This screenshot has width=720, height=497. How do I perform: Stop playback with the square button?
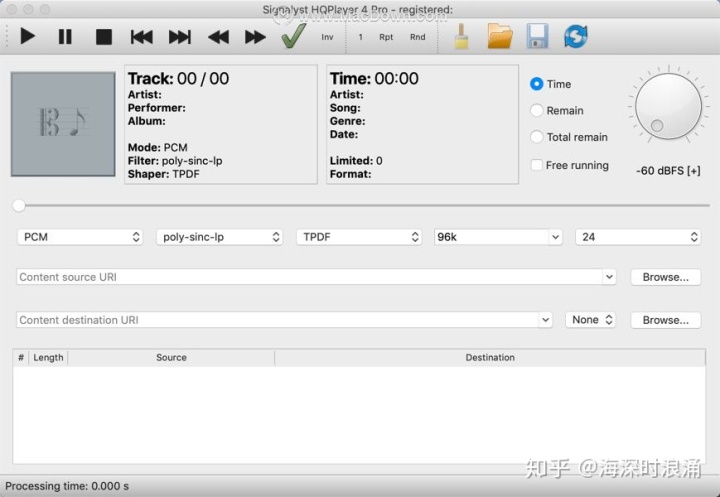pos(104,37)
